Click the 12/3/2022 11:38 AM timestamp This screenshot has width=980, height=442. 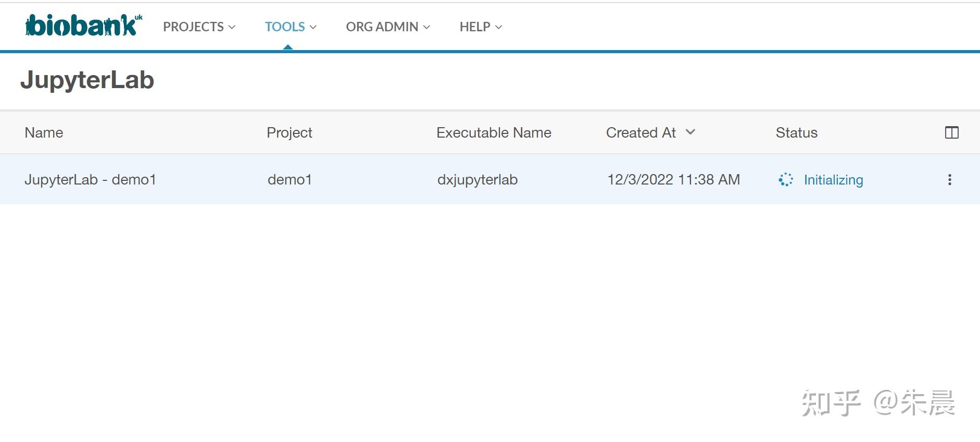(673, 180)
